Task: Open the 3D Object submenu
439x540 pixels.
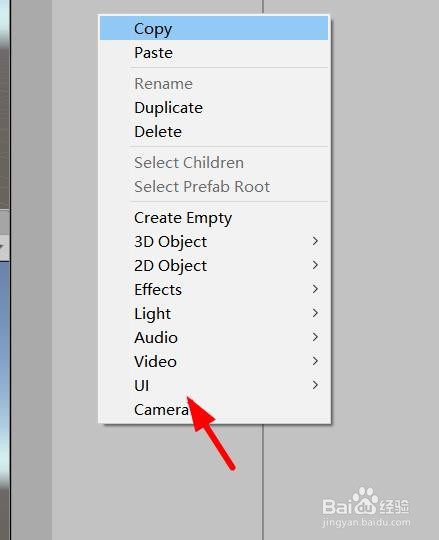Action: [214, 241]
